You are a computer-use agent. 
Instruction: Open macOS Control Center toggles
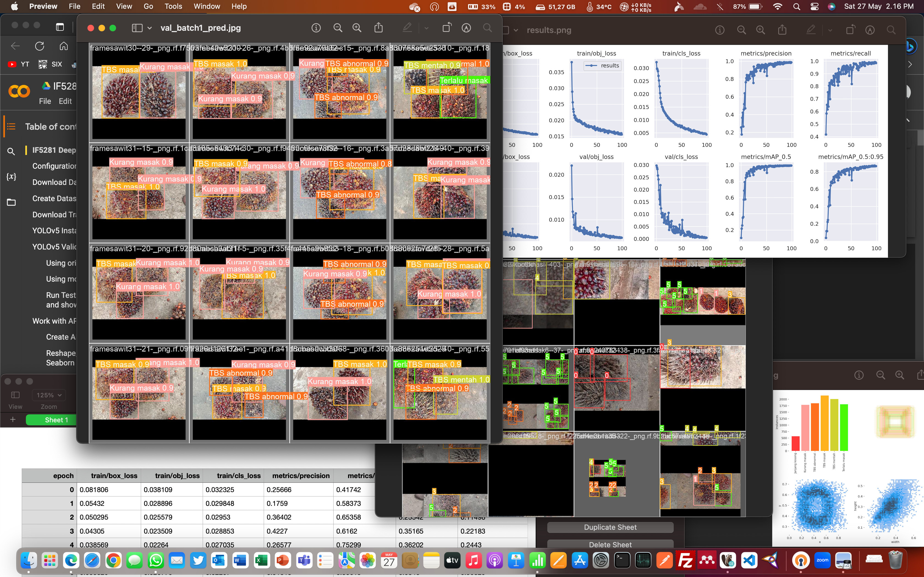[x=814, y=7]
